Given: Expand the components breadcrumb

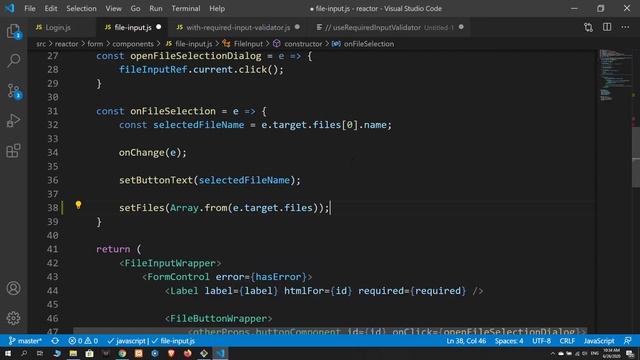Looking at the screenshot, I should [133, 44].
